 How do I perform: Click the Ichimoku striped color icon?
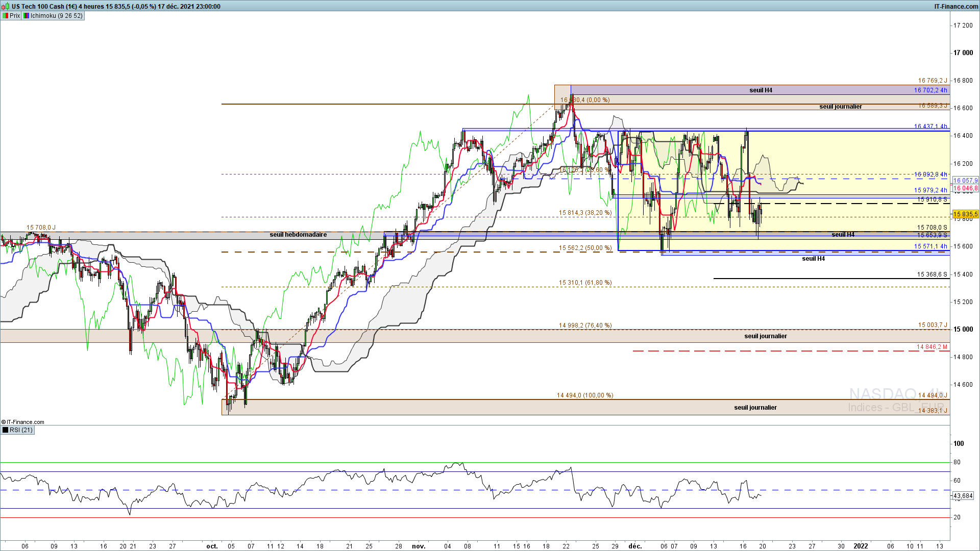click(x=26, y=16)
